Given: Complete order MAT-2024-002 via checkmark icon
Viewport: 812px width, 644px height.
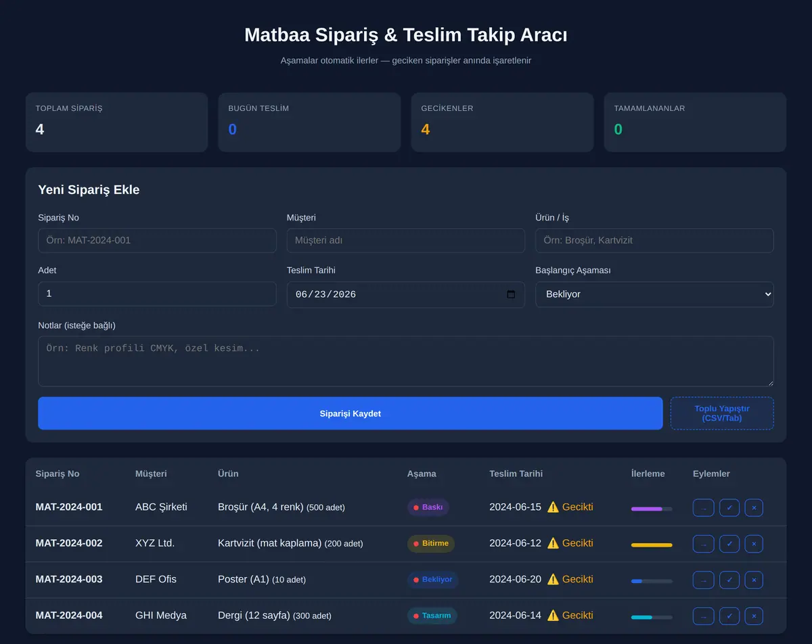Looking at the screenshot, I should coord(729,544).
